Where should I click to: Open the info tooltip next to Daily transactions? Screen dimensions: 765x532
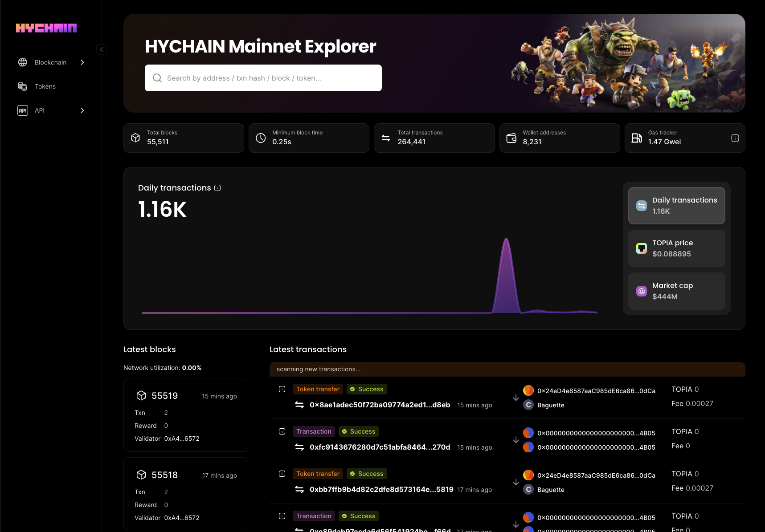[x=217, y=188]
